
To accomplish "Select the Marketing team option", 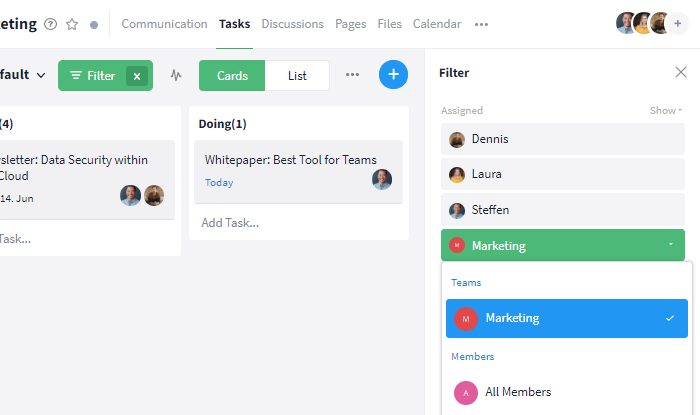I will click(566, 318).
